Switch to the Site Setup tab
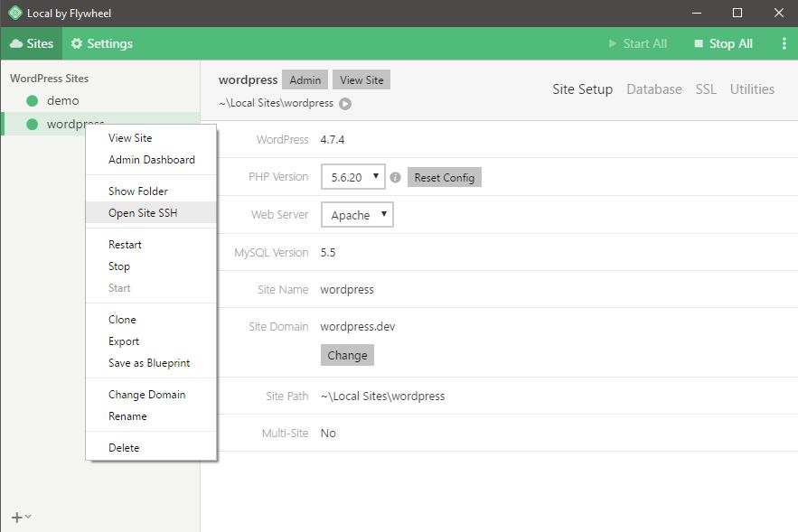Viewport: 798px width, 532px height. [582, 89]
